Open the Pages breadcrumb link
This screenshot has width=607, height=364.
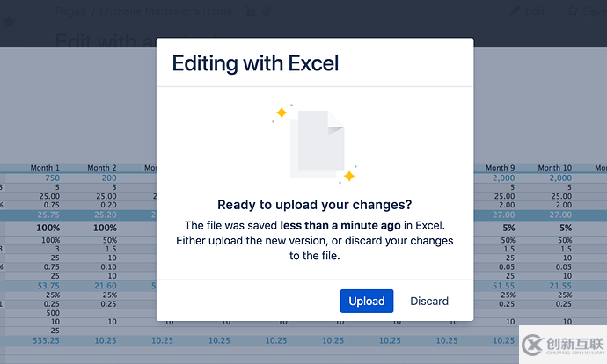tap(70, 11)
